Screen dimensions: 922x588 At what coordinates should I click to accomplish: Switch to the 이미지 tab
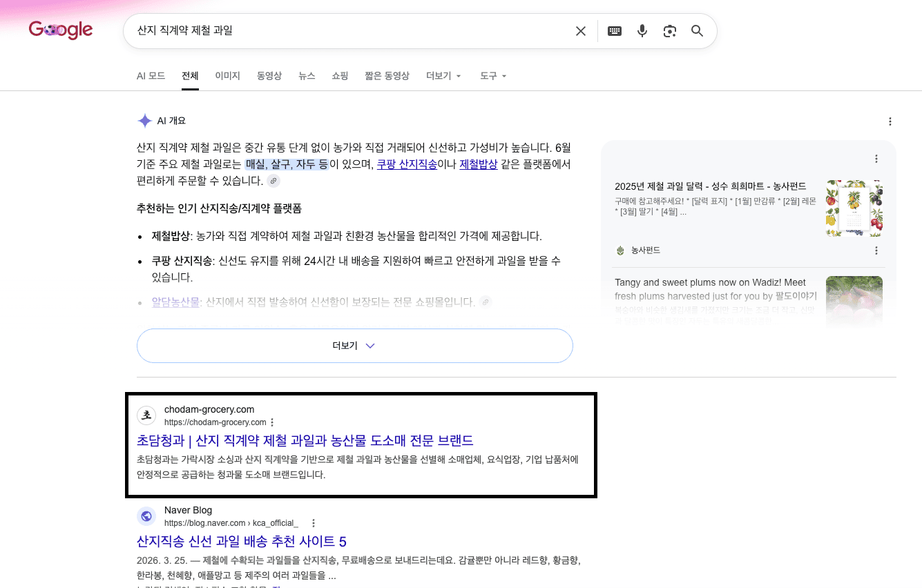pos(227,76)
